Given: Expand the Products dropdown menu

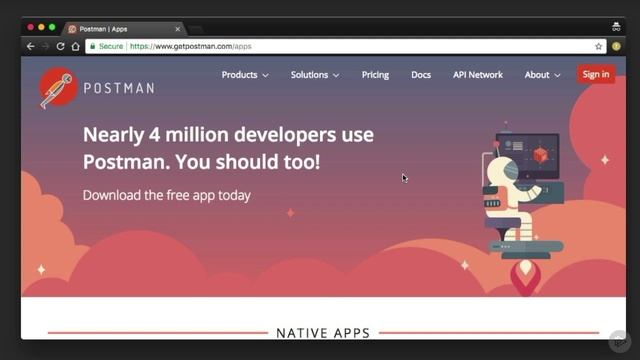Looking at the screenshot, I should (x=245, y=75).
